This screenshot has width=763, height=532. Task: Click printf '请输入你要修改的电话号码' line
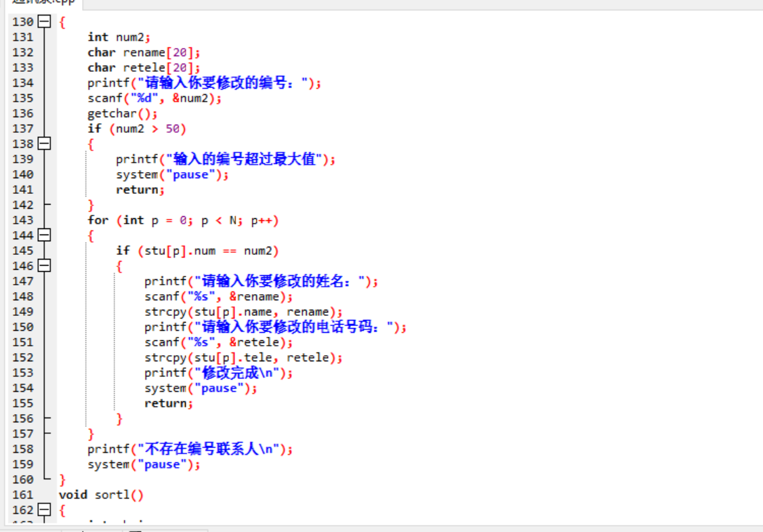point(275,327)
